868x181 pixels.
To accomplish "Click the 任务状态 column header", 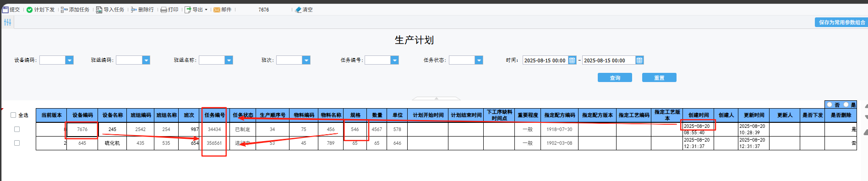I will pos(243,115).
